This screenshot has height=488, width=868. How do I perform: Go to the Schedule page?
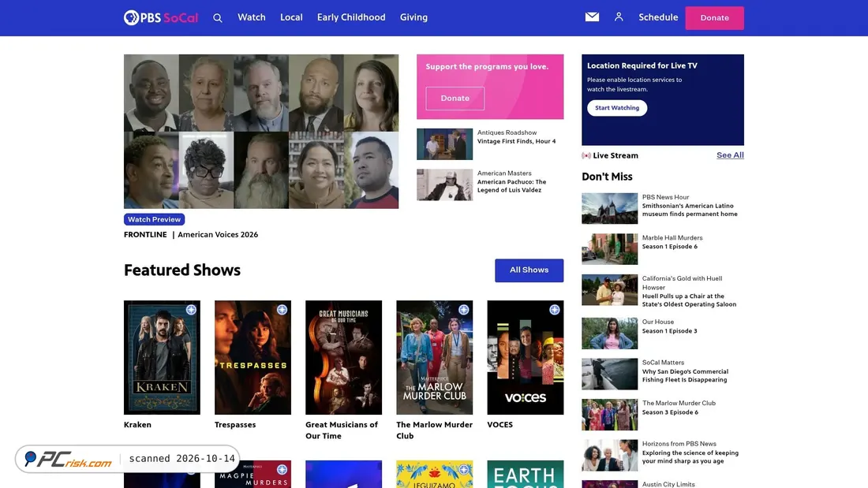[658, 17]
